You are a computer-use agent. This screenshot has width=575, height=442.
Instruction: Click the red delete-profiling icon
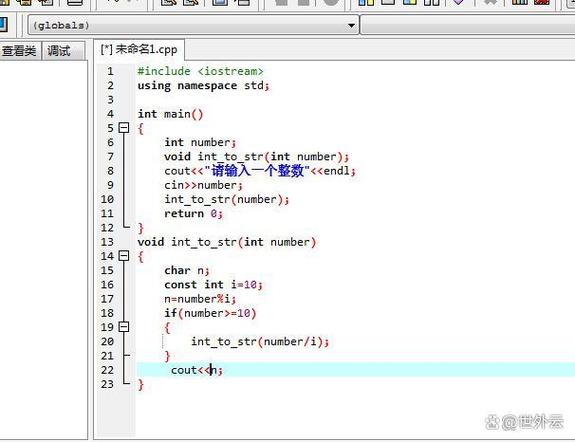[x=542, y=2]
